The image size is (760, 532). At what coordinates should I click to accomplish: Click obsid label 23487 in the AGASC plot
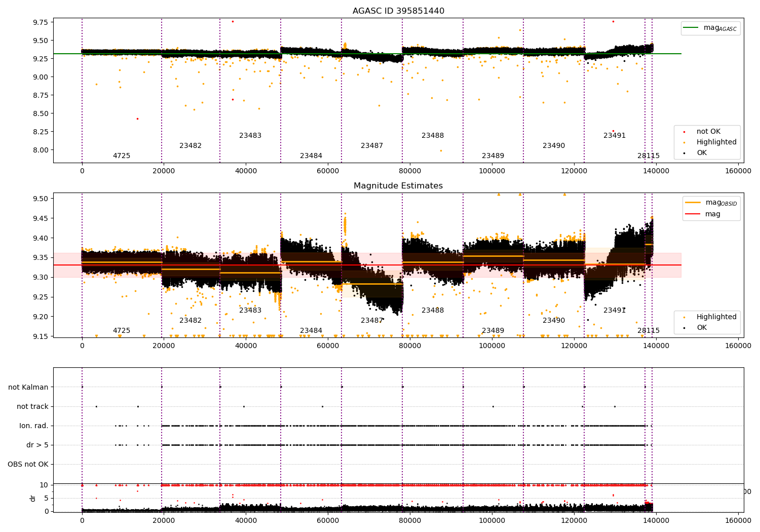point(372,146)
